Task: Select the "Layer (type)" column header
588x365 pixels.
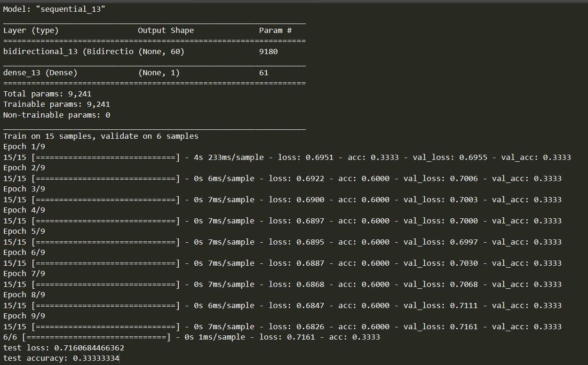Action: (x=31, y=31)
